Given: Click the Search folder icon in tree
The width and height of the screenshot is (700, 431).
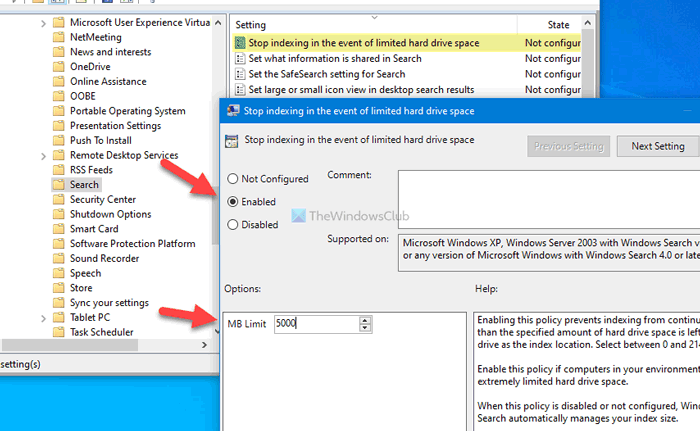Looking at the screenshot, I should (58, 184).
